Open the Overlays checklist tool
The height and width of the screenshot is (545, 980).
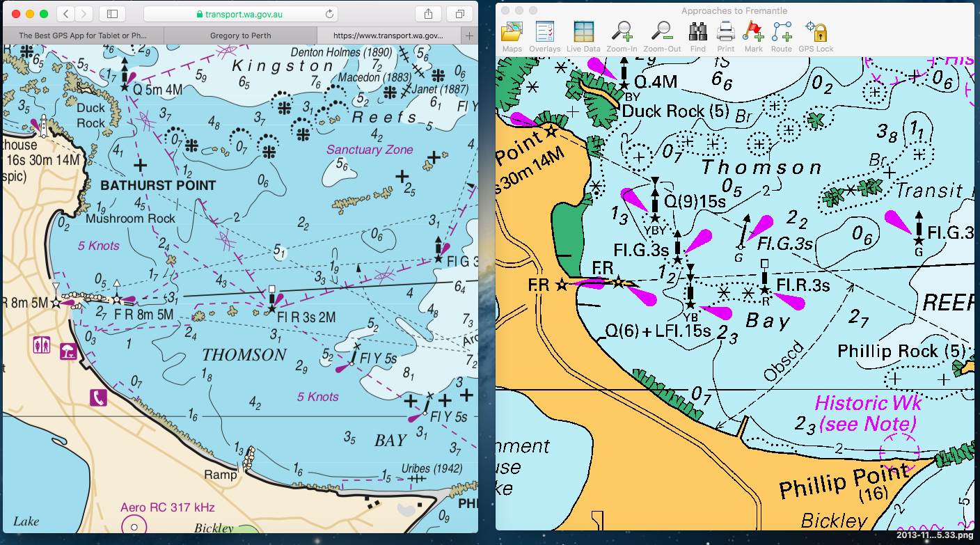pyautogui.click(x=544, y=33)
